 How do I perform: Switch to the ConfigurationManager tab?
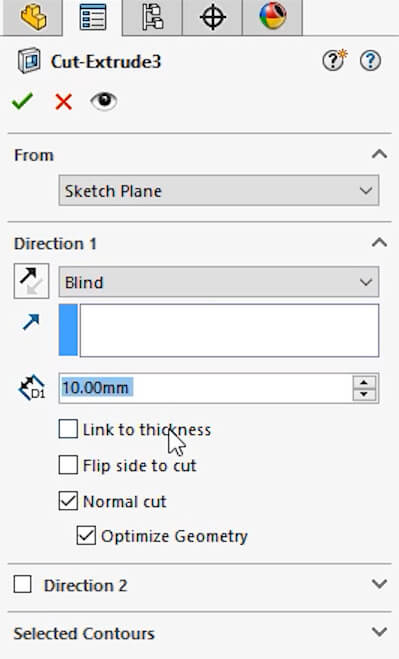[152, 17]
